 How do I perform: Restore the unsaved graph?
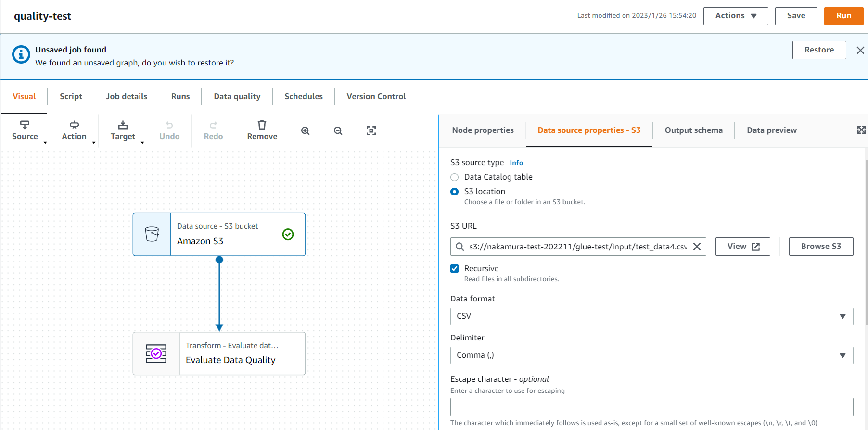coord(819,50)
